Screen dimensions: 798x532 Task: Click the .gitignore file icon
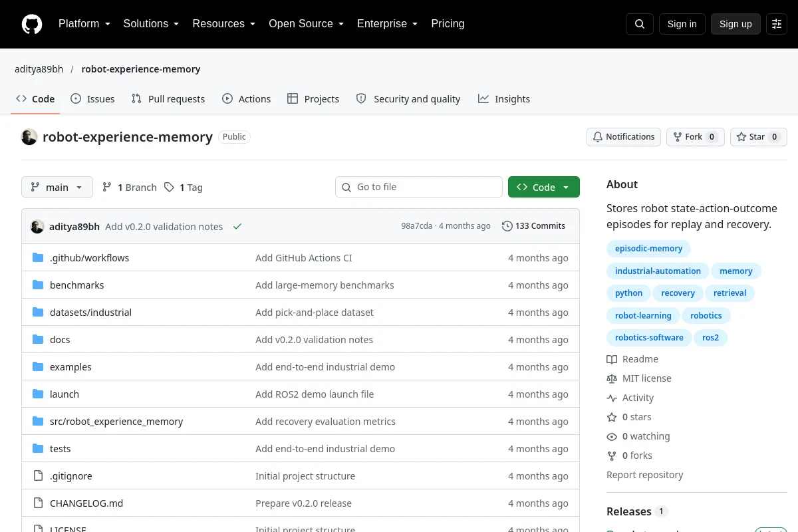pos(38,476)
